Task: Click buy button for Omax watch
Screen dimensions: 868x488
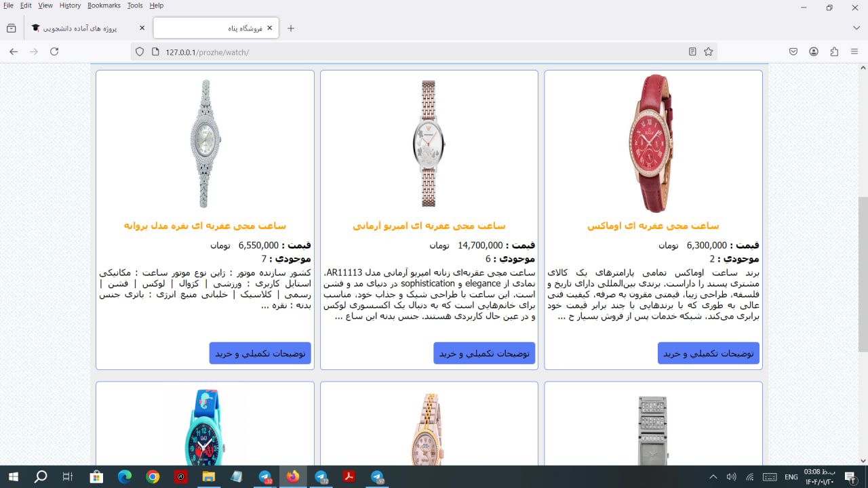Action: (x=709, y=353)
